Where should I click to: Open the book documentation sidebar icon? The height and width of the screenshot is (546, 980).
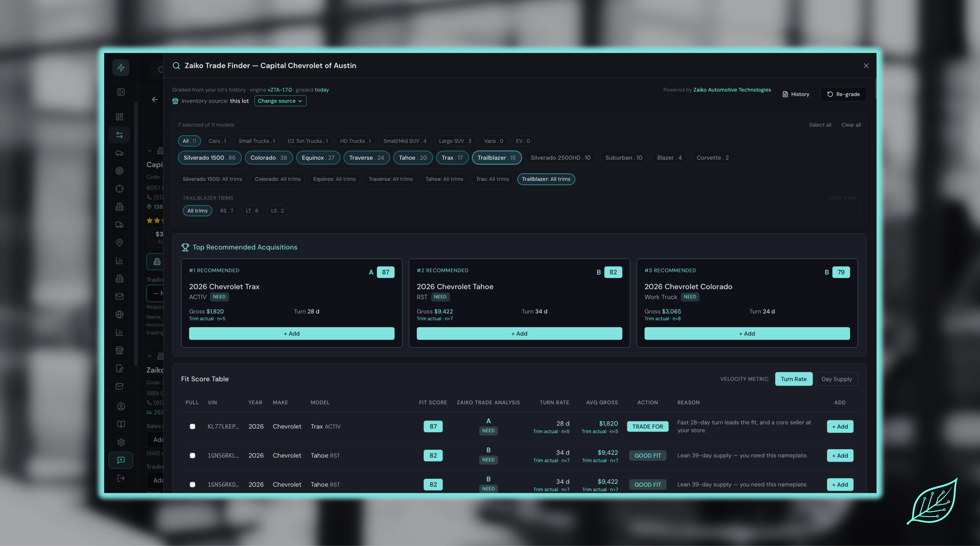coord(121,424)
